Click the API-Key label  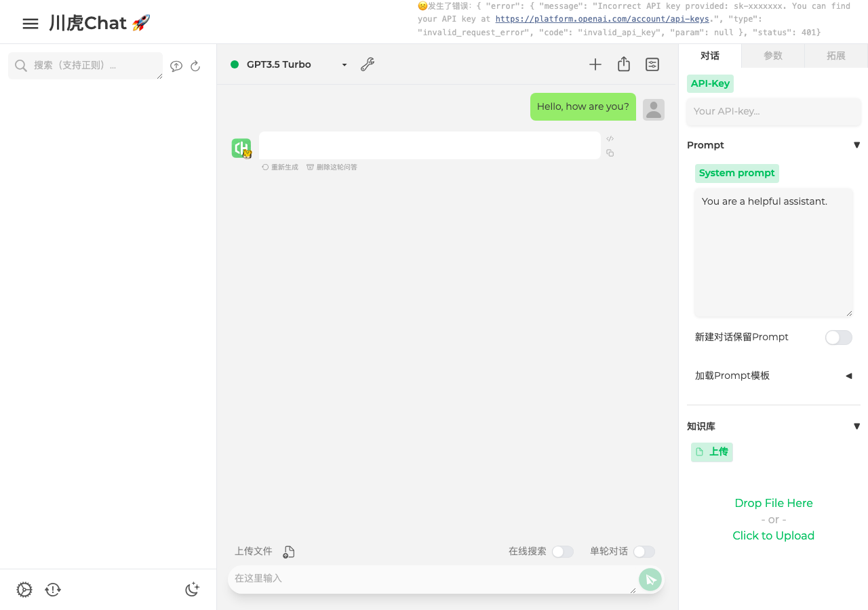click(711, 83)
